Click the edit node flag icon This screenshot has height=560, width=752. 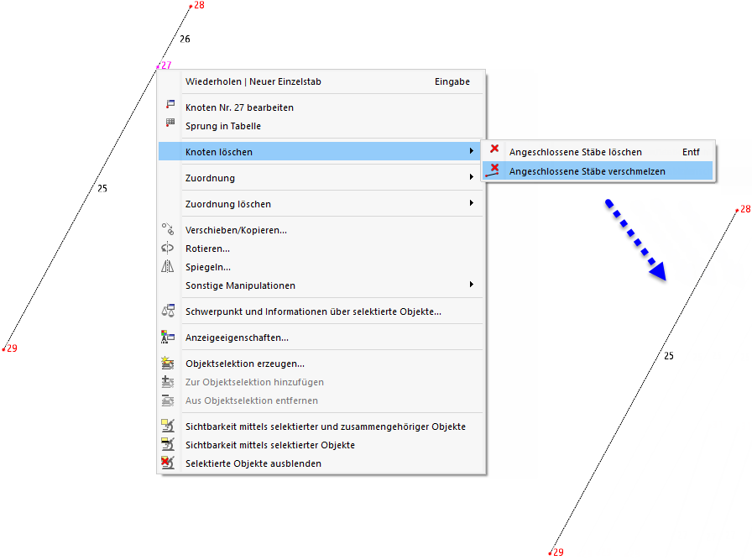point(170,103)
